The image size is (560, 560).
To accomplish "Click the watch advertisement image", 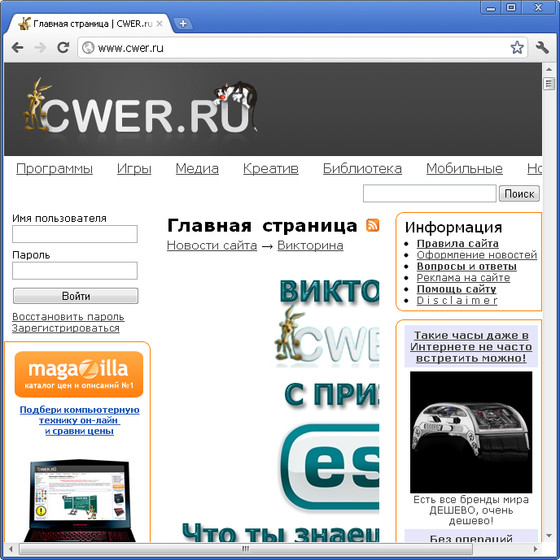I will (x=471, y=432).
